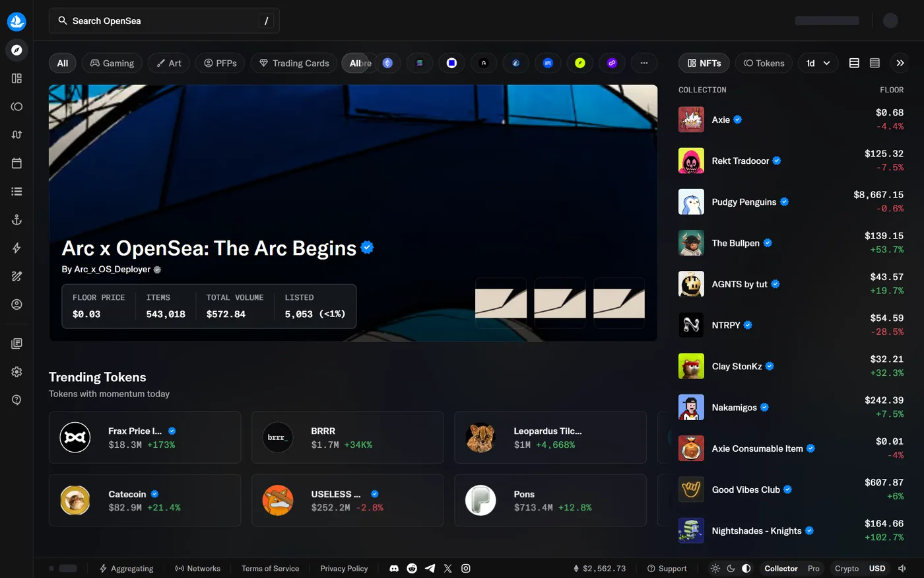
Task: Open Terms of Service link
Action: point(270,568)
